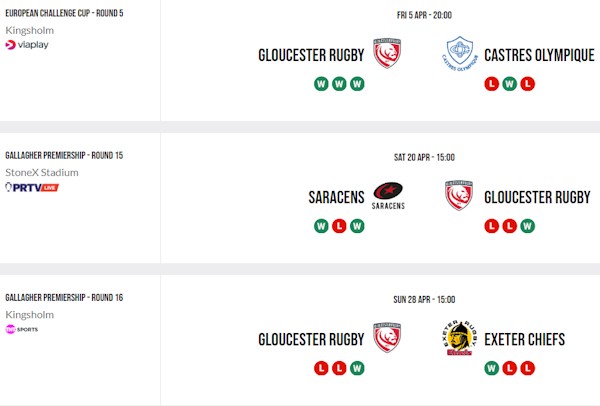Click Gloucester Rugby crest in Castres Olympique fixture
600x406 pixels.
pos(387,53)
